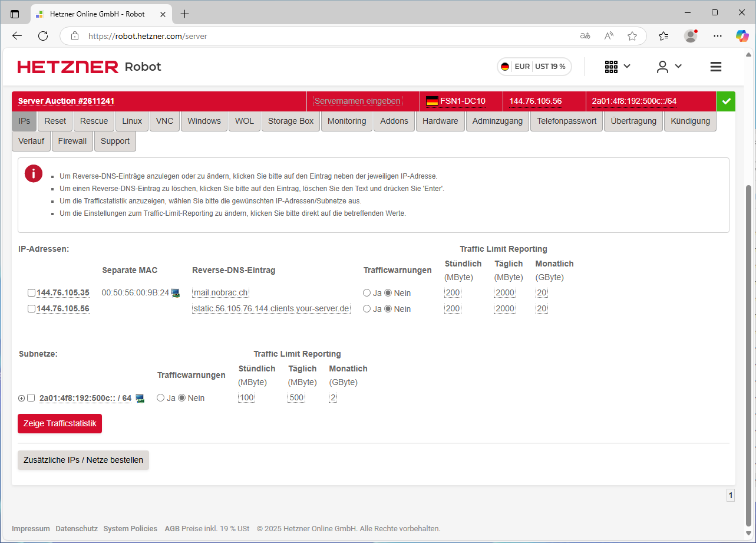Open the Hardware tab

440,121
